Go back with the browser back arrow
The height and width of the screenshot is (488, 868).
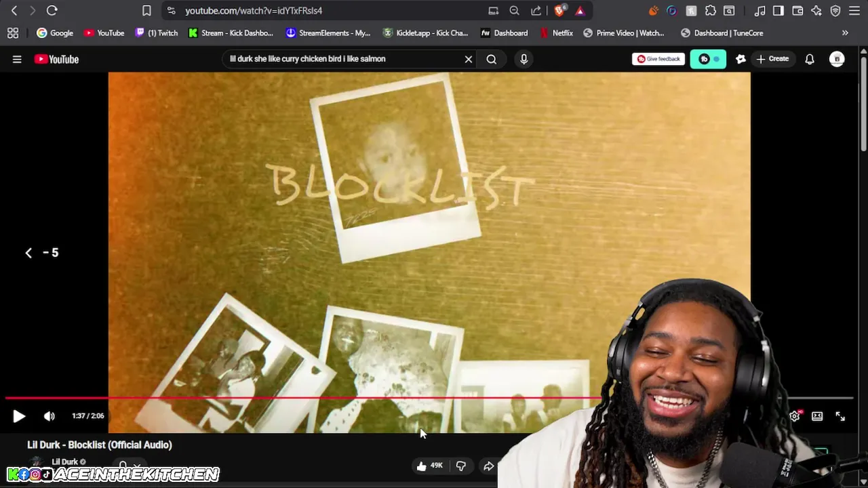click(x=14, y=11)
